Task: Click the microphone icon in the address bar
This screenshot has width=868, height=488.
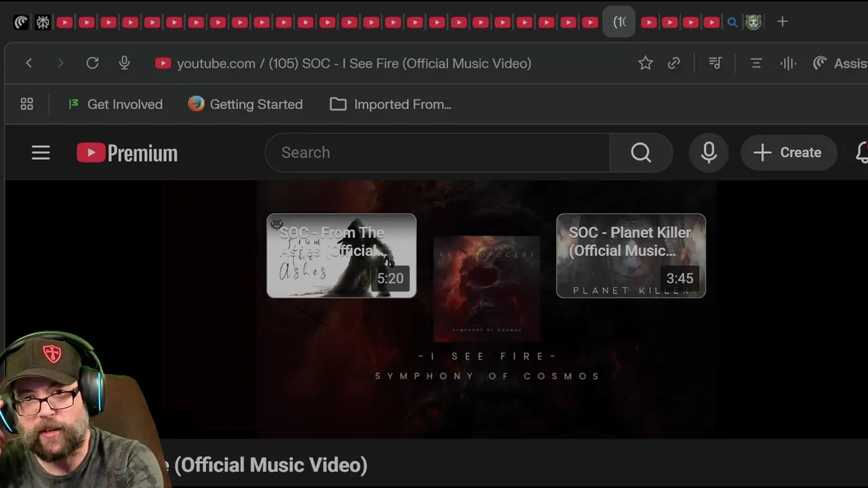Action: tap(124, 63)
